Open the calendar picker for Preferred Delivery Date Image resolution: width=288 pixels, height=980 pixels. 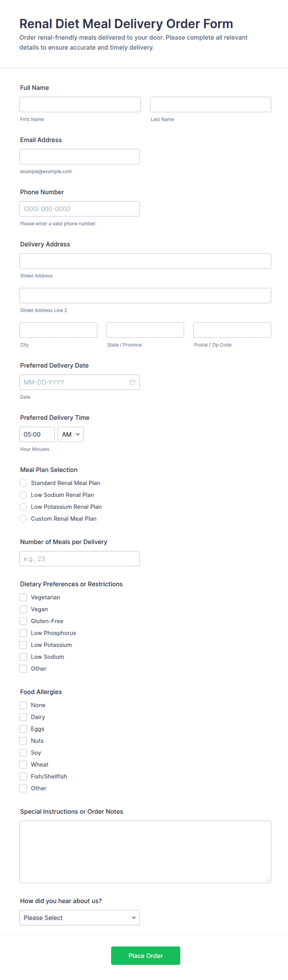132,382
